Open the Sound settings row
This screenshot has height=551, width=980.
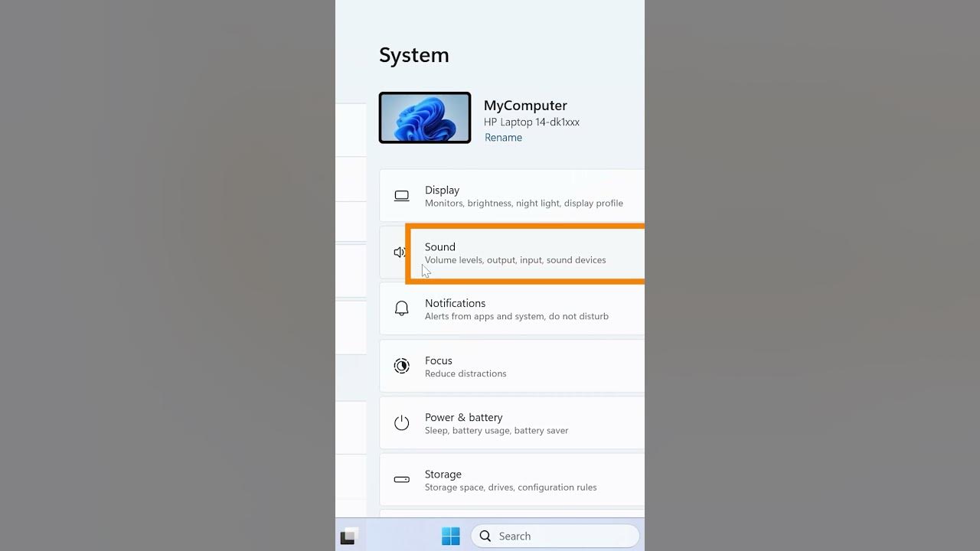(511, 253)
